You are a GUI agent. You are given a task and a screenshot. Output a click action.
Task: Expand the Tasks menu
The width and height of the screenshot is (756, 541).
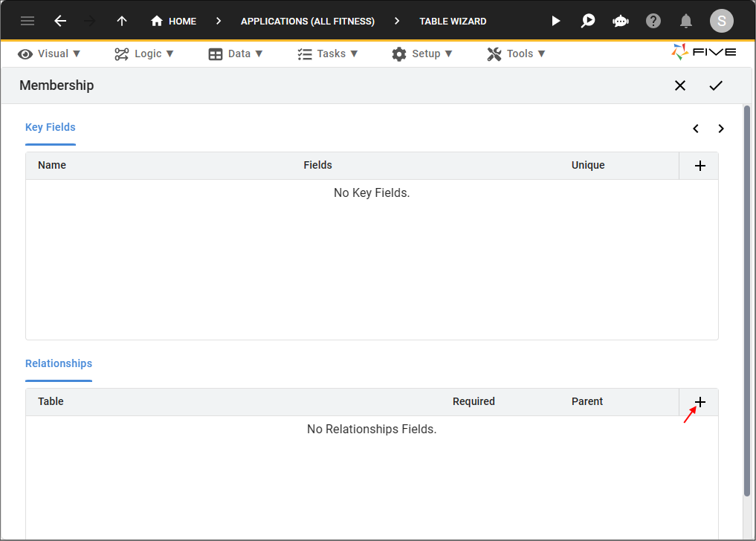[327, 54]
